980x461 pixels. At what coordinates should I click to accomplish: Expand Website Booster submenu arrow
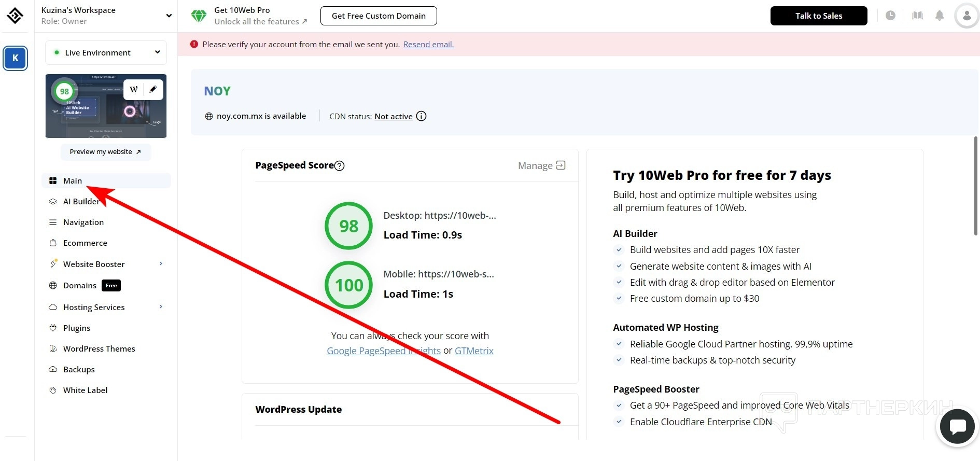161,263
